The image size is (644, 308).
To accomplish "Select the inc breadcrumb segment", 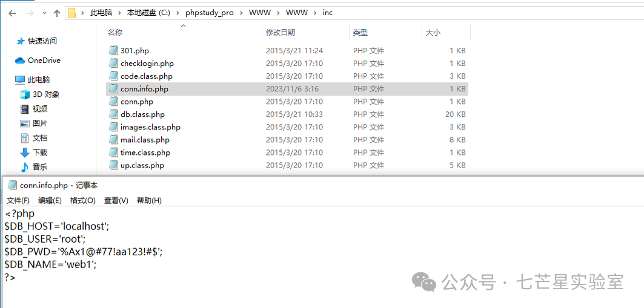I will pyautogui.click(x=327, y=13).
